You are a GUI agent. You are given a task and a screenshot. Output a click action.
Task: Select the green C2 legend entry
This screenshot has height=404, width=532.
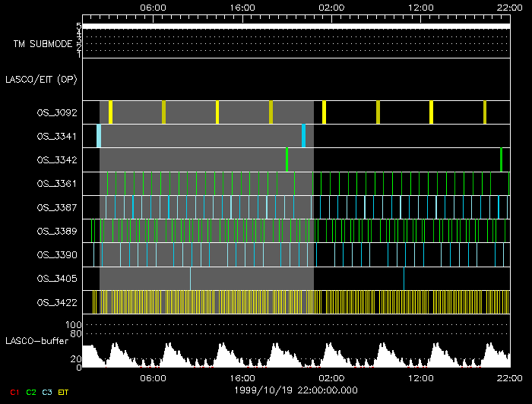tap(31, 392)
